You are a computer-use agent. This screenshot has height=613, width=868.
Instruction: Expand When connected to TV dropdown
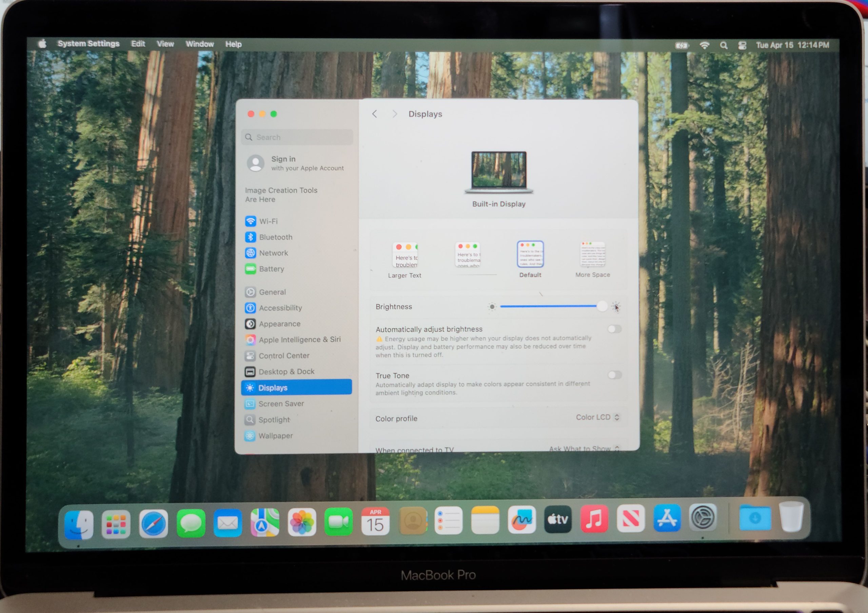click(584, 448)
